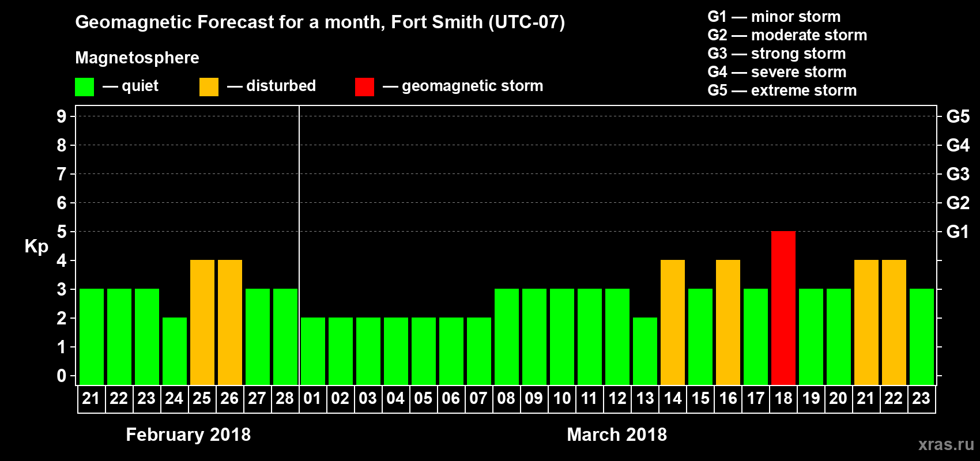Image resolution: width=980 pixels, height=461 pixels.
Task: Click the green quiet legend swatch
Action: (x=85, y=87)
